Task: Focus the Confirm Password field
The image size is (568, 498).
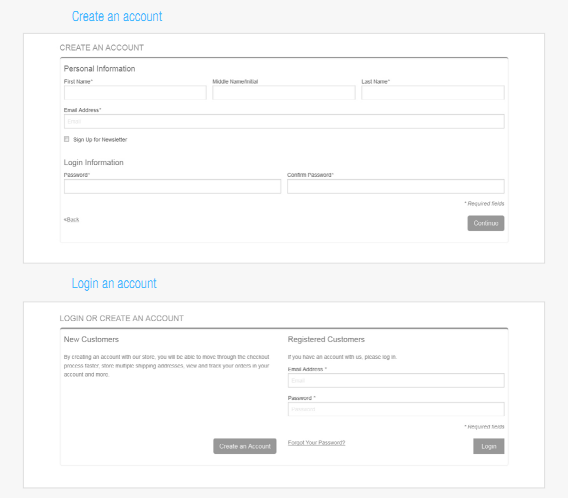Action: 396,187
